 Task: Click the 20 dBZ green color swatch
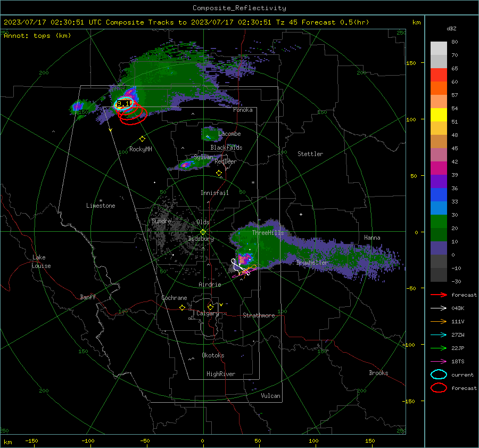(439, 221)
